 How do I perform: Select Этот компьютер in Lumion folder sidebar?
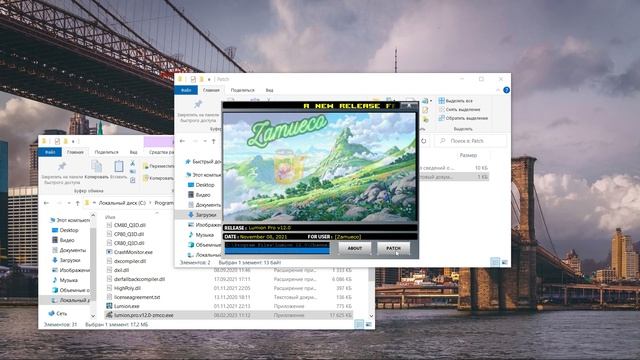pos(69,220)
